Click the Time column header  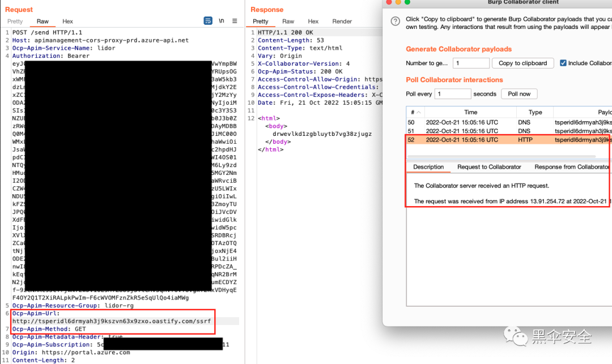pos(470,112)
